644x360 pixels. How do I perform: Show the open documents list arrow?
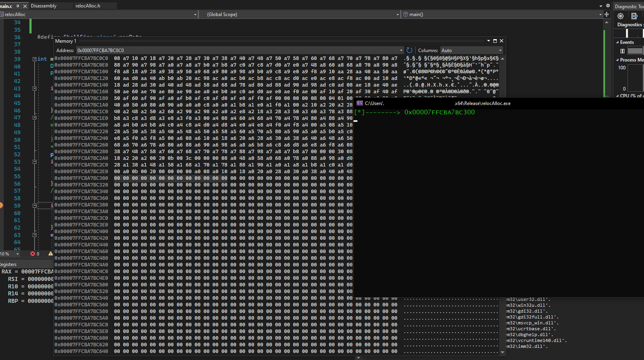point(601,6)
